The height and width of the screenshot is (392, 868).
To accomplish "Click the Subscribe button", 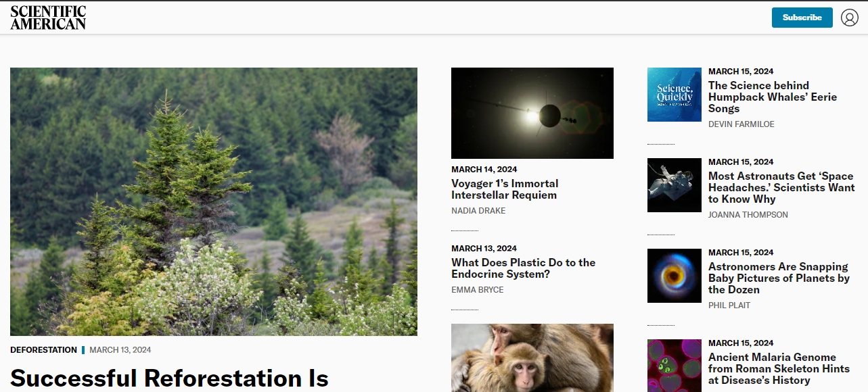I will pyautogui.click(x=802, y=18).
